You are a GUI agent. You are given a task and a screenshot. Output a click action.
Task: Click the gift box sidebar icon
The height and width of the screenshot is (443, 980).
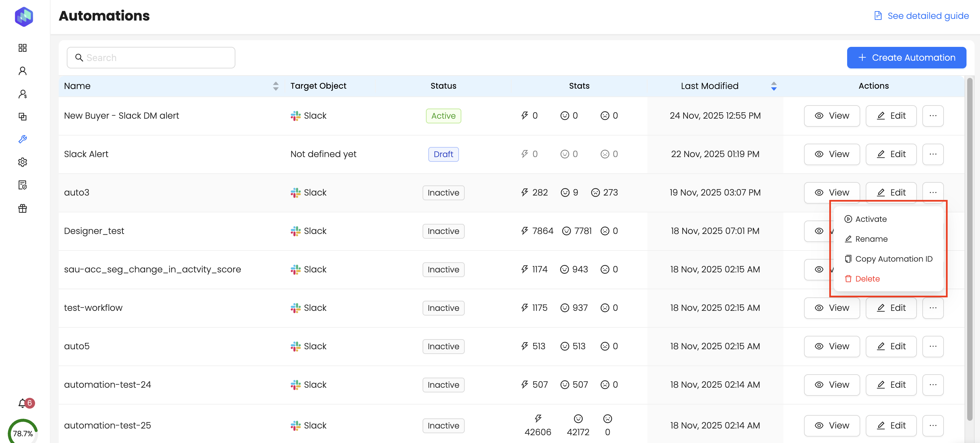(23, 208)
